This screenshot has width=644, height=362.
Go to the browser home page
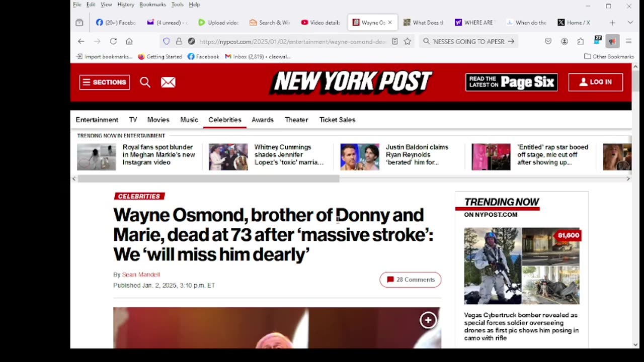point(129,41)
